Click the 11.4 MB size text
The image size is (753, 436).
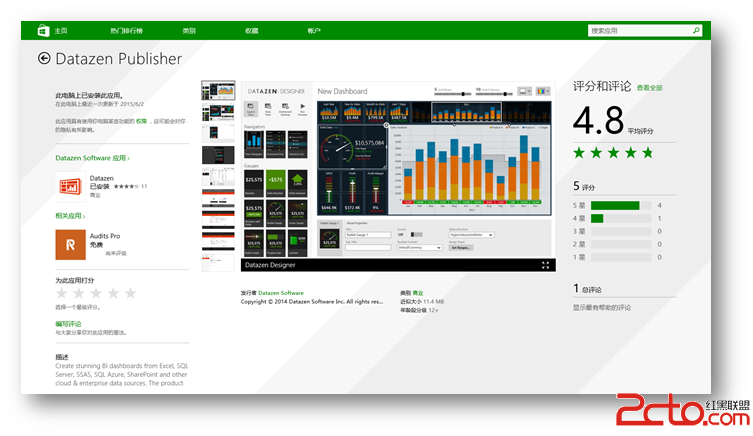pos(434,302)
